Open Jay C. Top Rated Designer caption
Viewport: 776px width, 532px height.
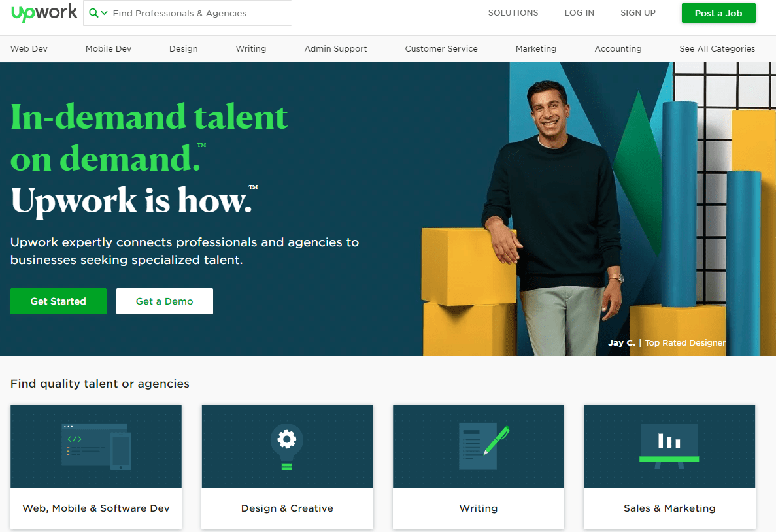pyautogui.click(x=667, y=342)
